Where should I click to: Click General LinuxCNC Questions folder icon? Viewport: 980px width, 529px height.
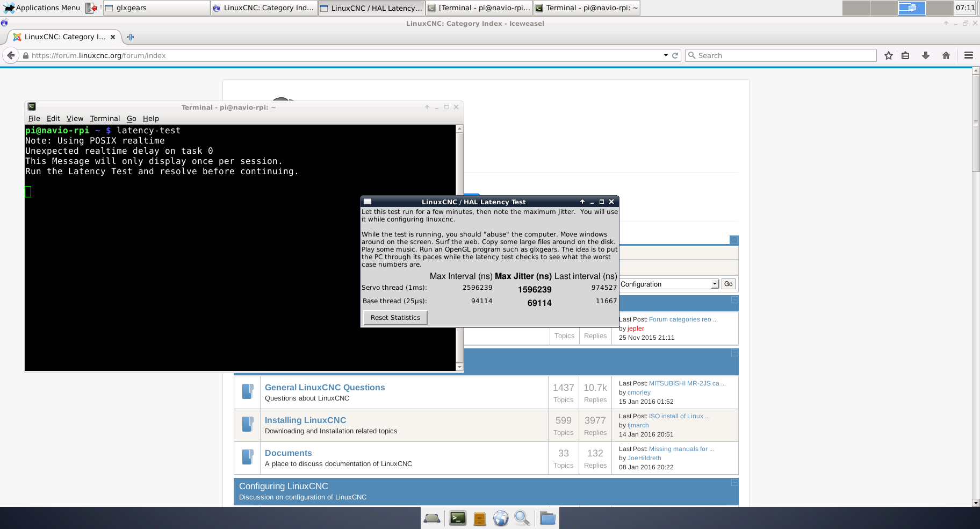(248, 391)
